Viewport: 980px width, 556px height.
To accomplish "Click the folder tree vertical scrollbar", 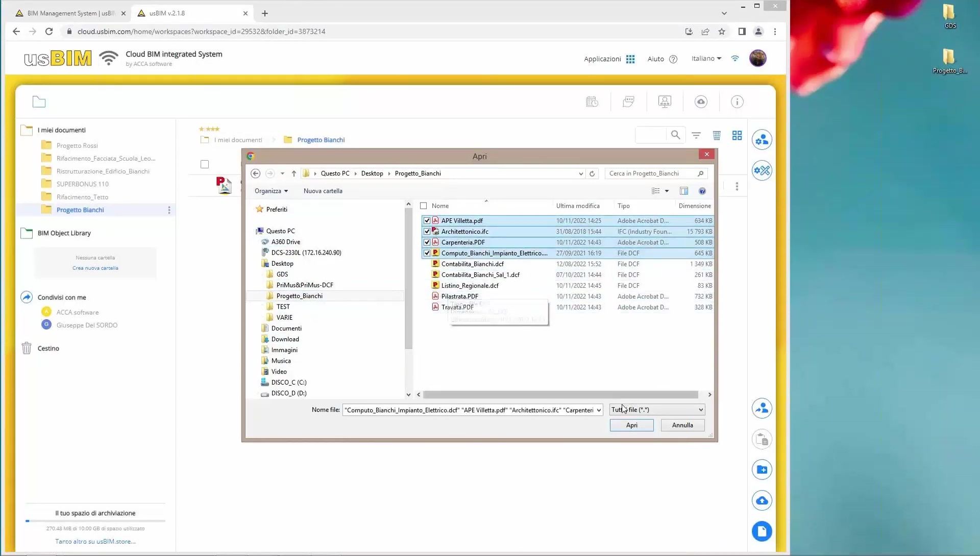I will (x=408, y=278).
